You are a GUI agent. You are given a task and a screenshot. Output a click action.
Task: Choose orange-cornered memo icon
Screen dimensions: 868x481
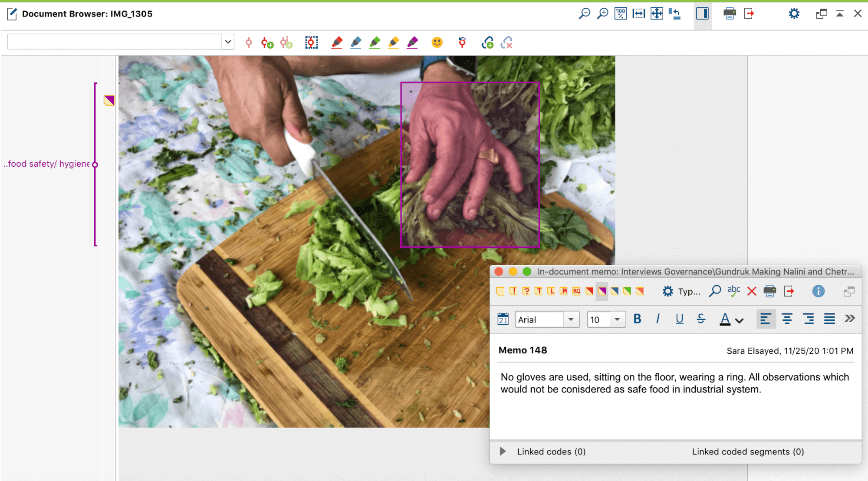coord(640,291)
